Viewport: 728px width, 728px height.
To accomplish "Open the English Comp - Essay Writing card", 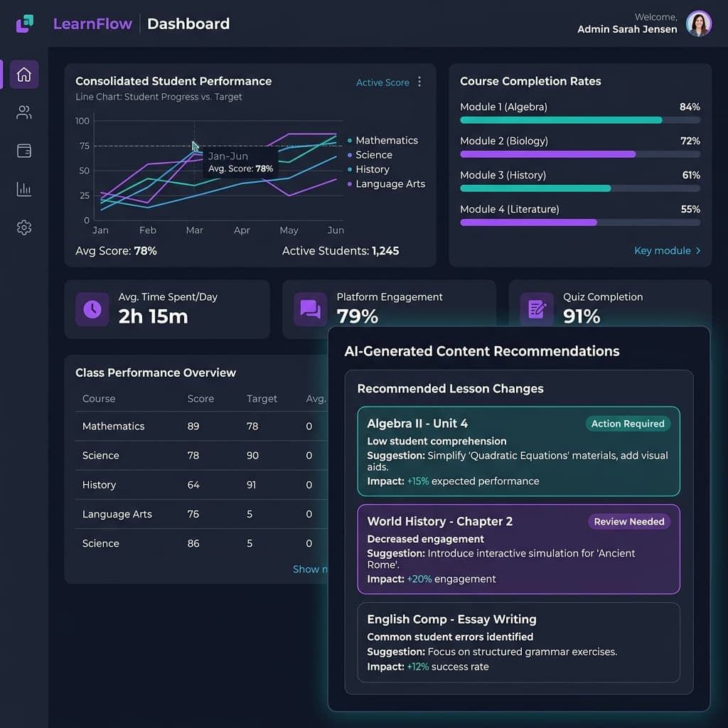I will point(518,643).
